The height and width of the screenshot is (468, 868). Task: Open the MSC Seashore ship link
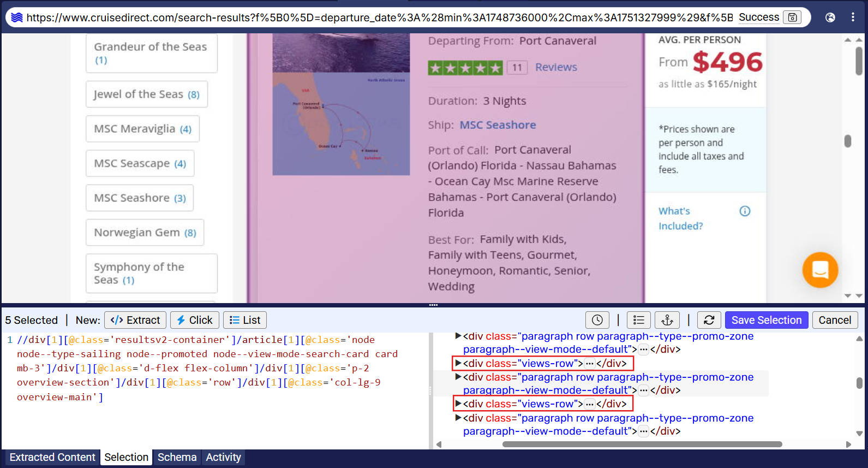(x=498, y=125)
